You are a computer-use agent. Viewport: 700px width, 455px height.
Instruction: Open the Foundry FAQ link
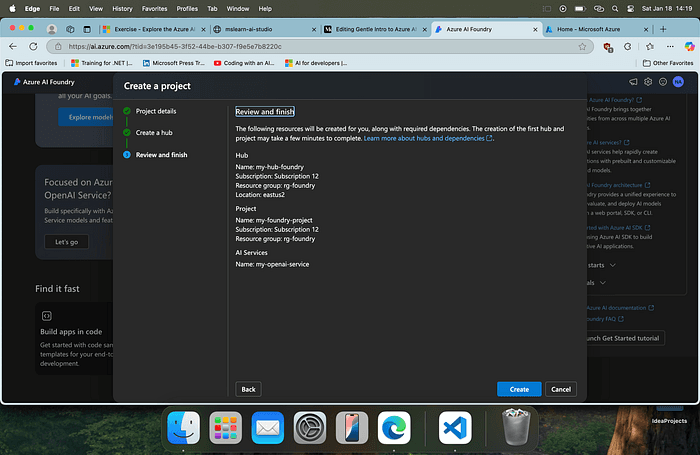coord(604,319)
